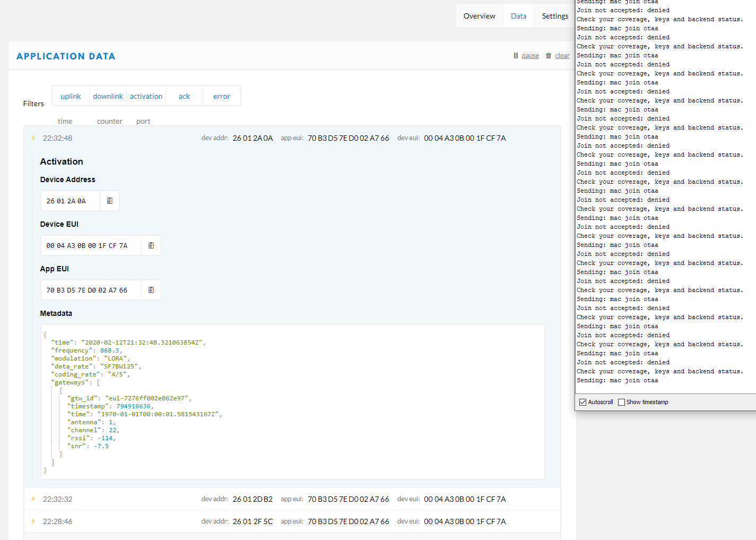Image resolution: width=756 pixels, height=540 pixels.
Task: Copy the Device EUI using clipboard icon
Action: click(151, 245)
